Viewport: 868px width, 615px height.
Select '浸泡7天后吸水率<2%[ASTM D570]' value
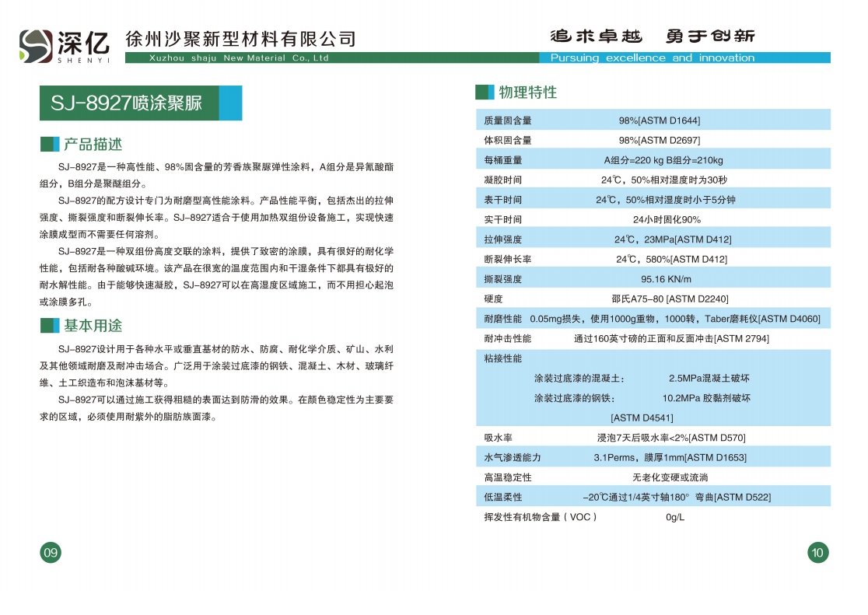671,438
